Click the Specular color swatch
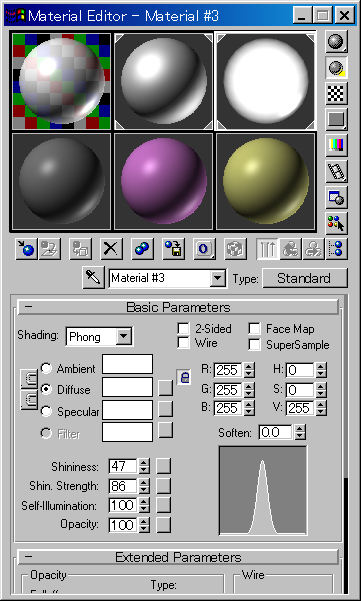Viewport: 361px width, 601px height. click(127, 411)
